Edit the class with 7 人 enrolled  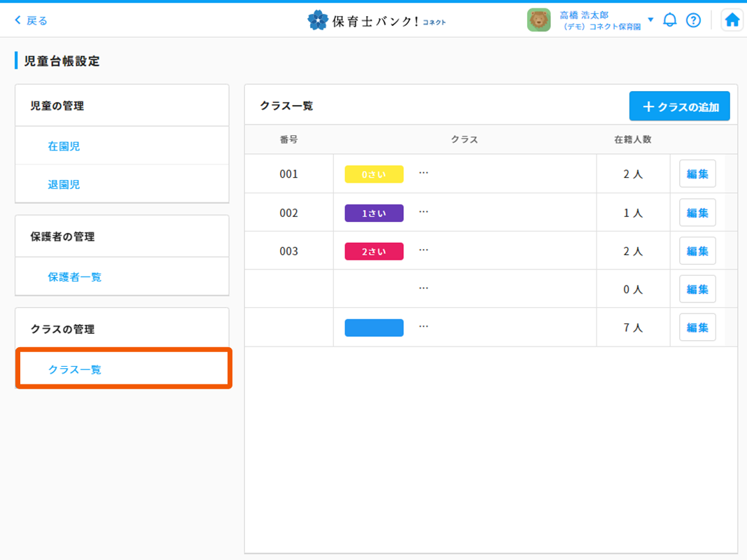[697, 328]
